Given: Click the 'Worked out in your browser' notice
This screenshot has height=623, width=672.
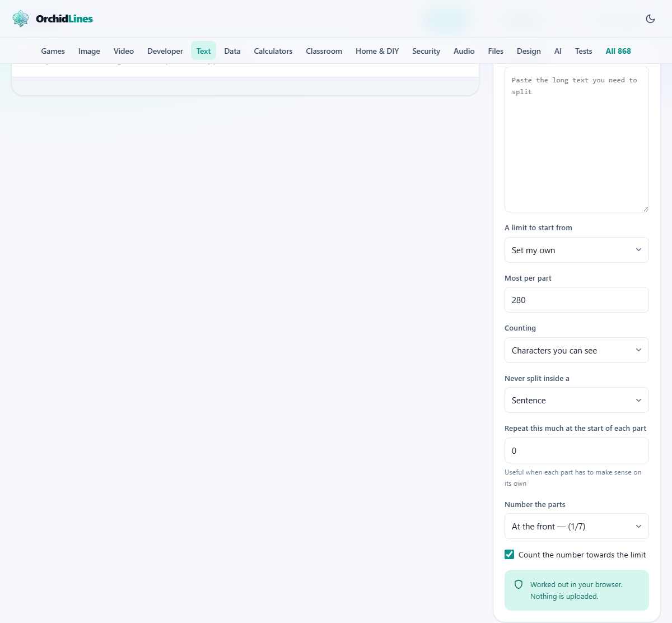Looking at the screenshot, I should point(577,591).
